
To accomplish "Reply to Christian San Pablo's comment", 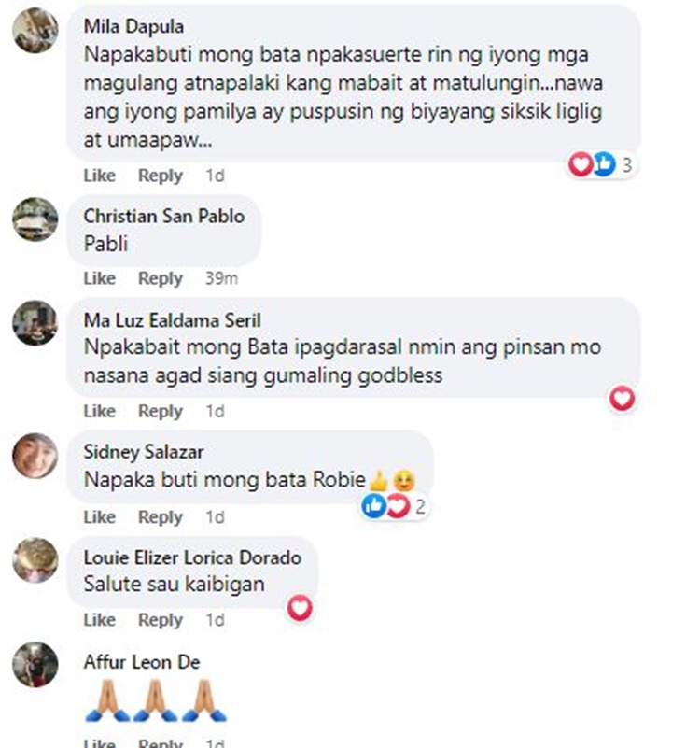I will point(161,278).
